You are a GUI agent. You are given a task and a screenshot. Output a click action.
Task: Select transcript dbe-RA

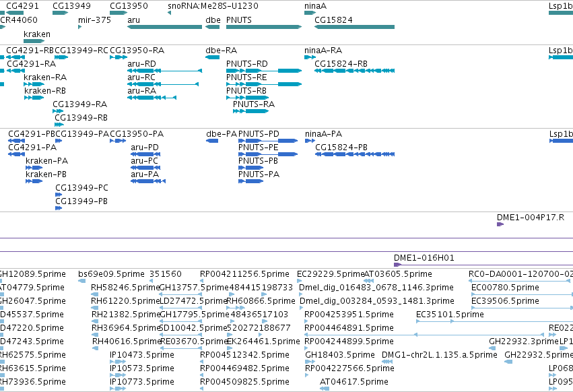click(x=212, y=57)
